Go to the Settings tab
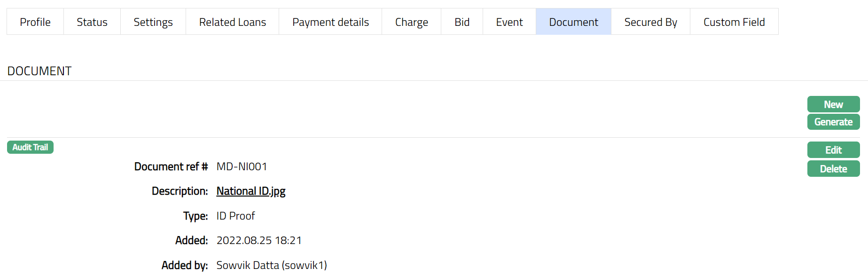 pyautogui.click(x=153, y=22)
